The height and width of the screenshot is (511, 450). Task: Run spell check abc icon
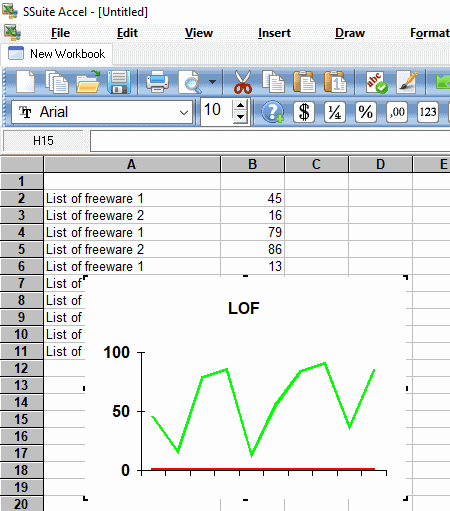[377, 82]
